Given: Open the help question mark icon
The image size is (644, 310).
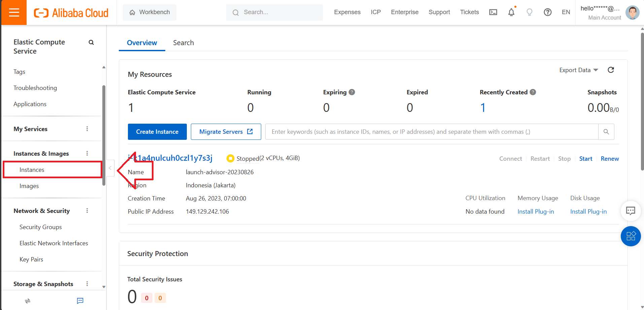Looking at the screenshot, I should click(x=547, y=12).
